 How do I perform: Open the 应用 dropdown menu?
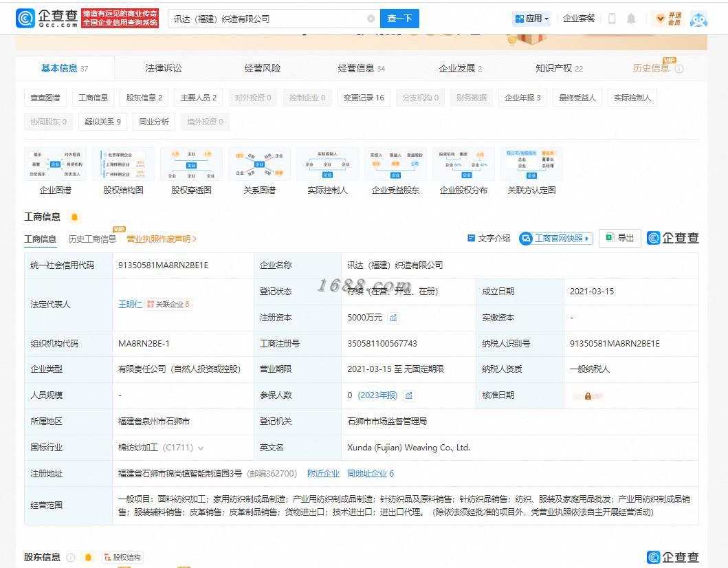pos(531,19)
